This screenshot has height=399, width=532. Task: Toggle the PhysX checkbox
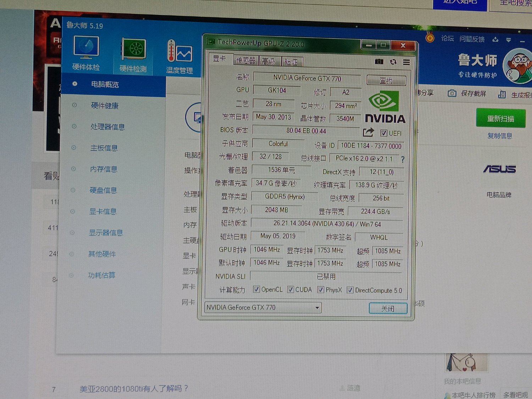click(321, 290)
